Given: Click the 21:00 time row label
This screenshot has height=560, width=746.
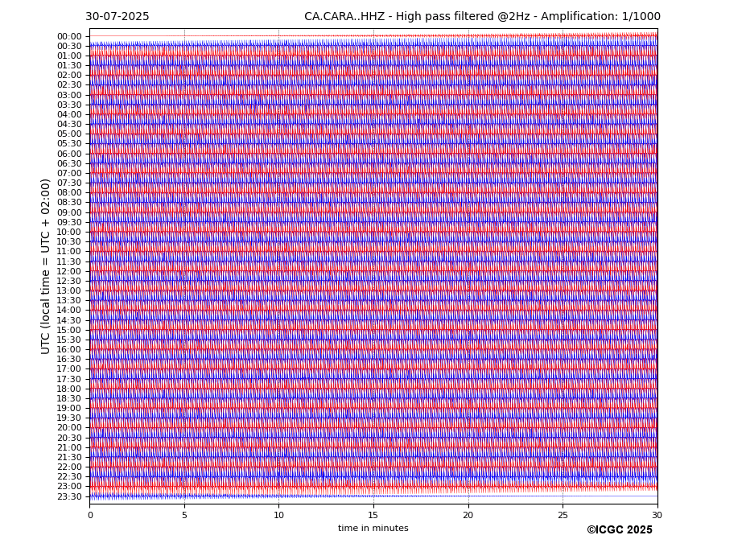Looking at the screenshot, I should click(x=69, y=447).
